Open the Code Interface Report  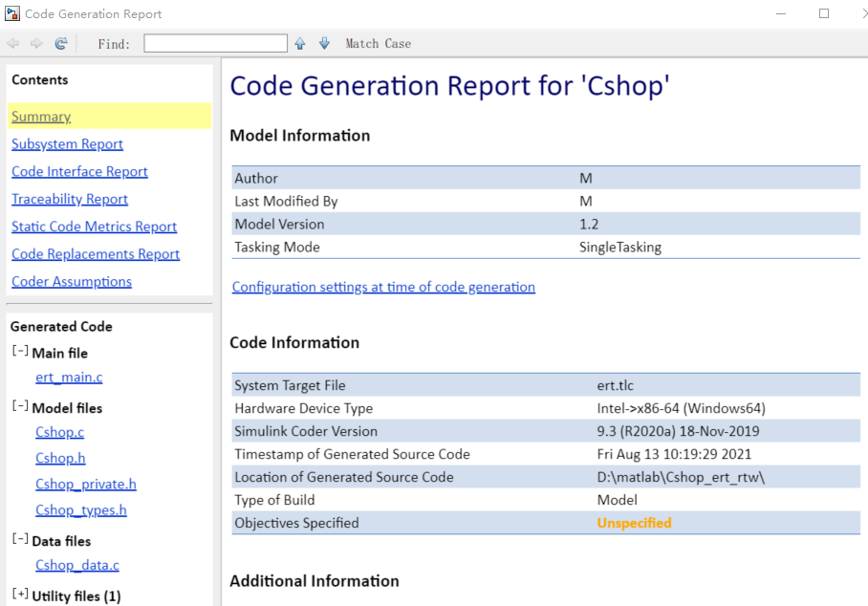79,171
